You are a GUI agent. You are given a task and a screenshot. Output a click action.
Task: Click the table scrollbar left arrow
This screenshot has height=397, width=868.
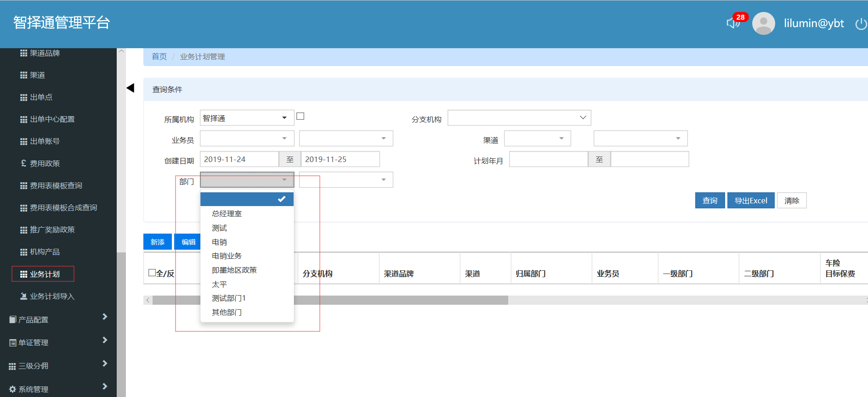148,300
